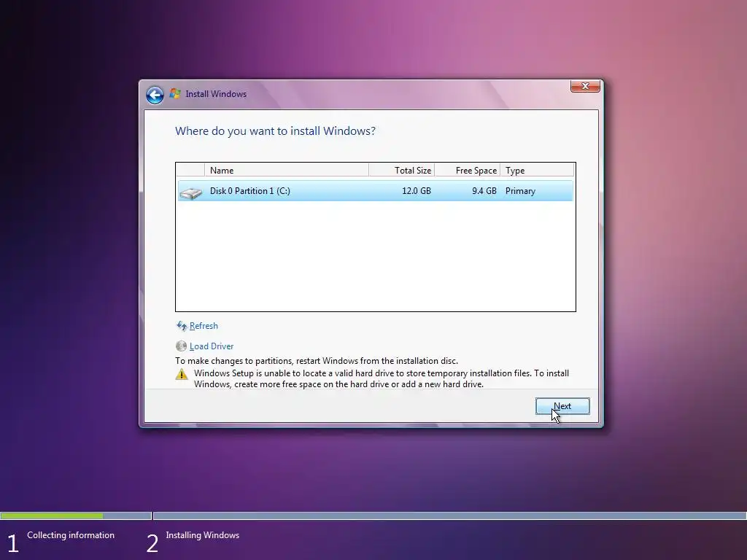Click the Load Driver disc icon
Image resolution: width=747 pixels, height=560 pixels.
(181, 346)
